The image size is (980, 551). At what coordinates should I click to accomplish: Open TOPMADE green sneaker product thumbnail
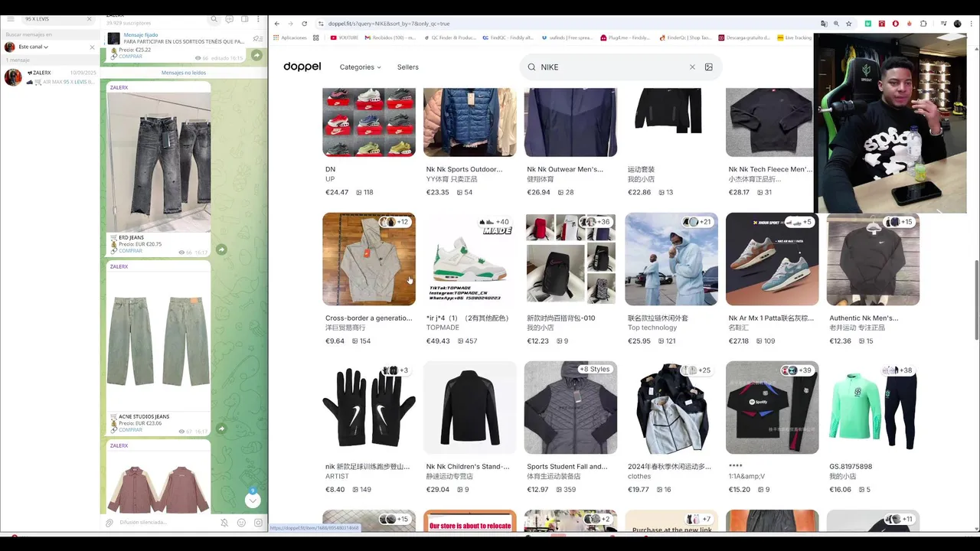click(x=469, y=259)
